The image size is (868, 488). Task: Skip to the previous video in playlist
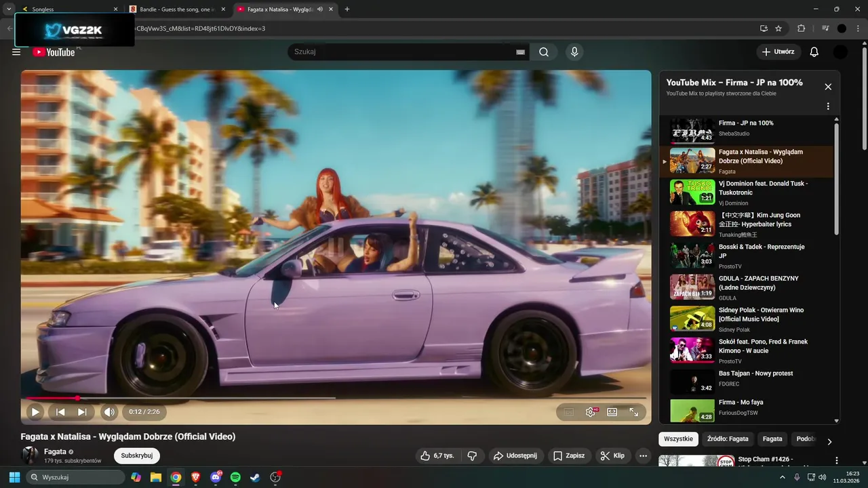point(60,411)
